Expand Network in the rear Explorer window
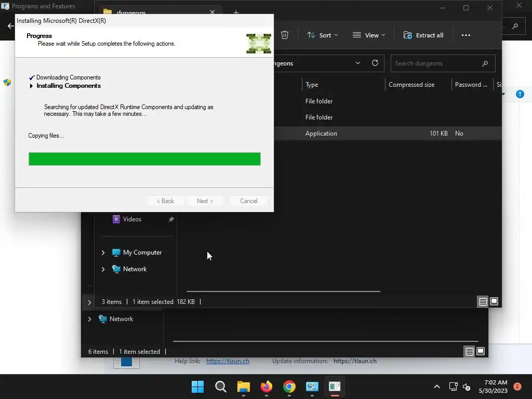The image size is (532, 399). point(89,319)
